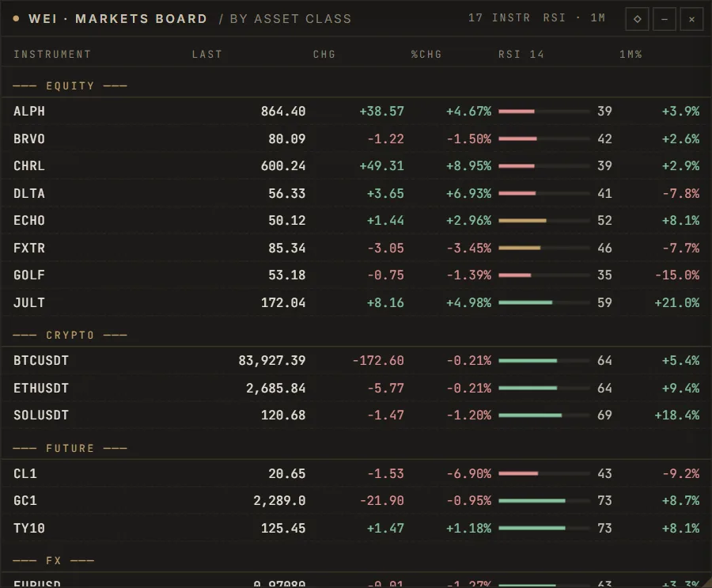Click last price 2,685.84 for ETHUSDT

click(275, 388)
